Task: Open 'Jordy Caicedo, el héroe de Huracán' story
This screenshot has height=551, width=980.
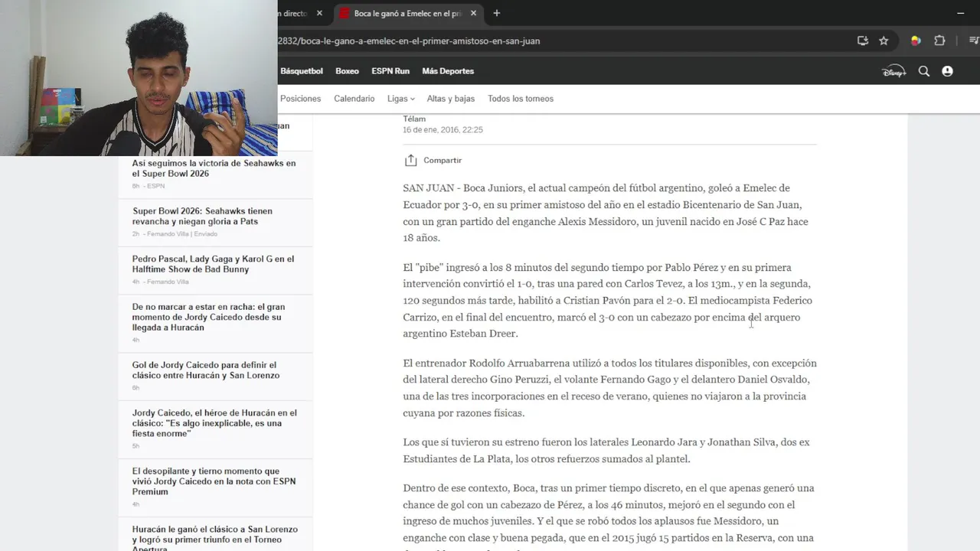Action: pyautogui.click(x=214, y=423)
